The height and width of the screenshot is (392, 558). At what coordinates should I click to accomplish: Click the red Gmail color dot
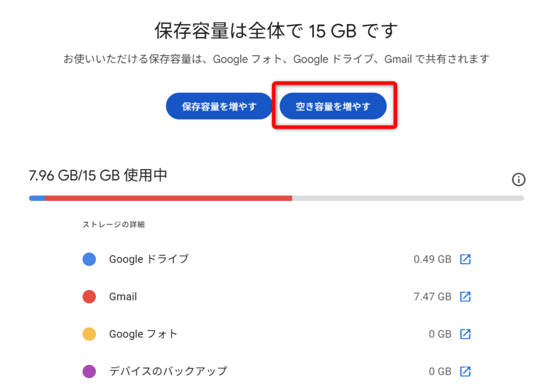(89, 297)
